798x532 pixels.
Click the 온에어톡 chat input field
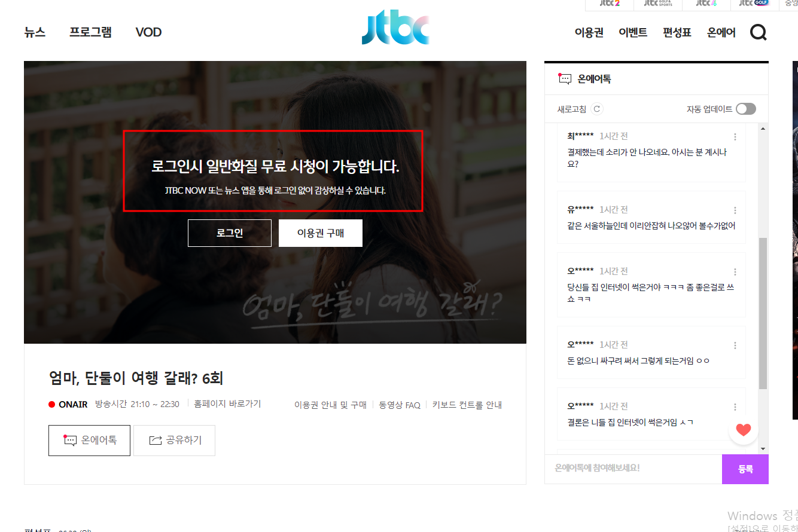[633, 469]
